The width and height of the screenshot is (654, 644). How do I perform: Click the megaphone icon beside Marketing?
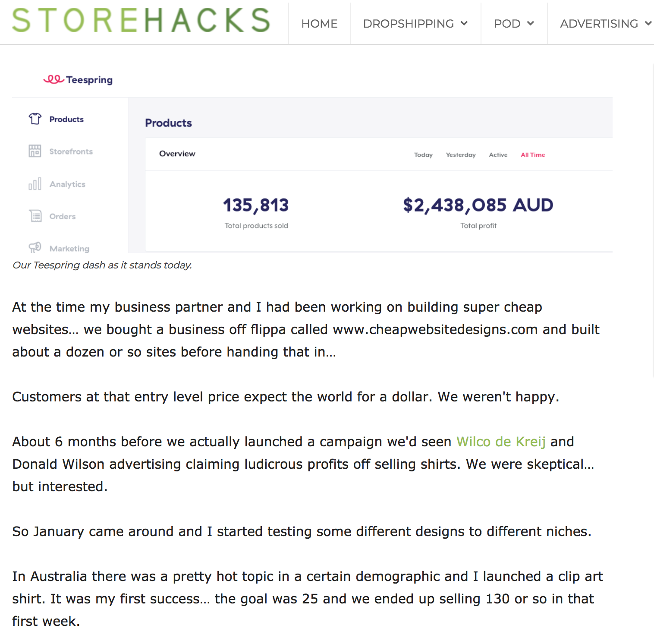click(35, 248)
